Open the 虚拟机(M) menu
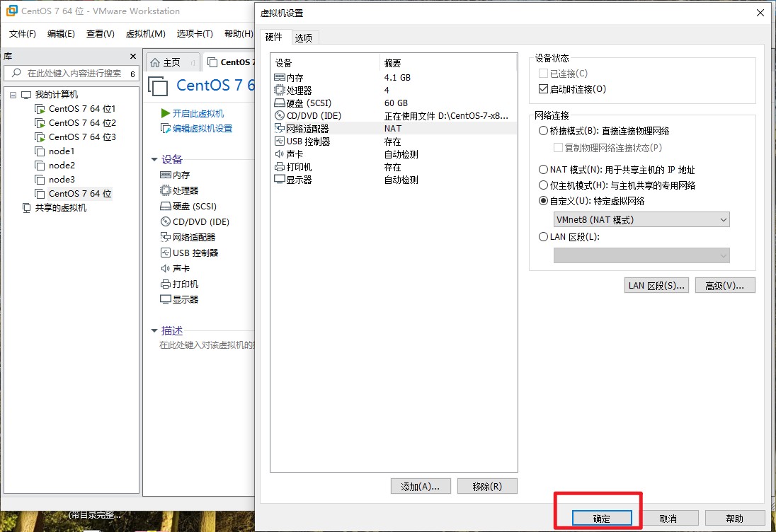Image resolution: width=776 pixels, height=532 pixels. 146,34
